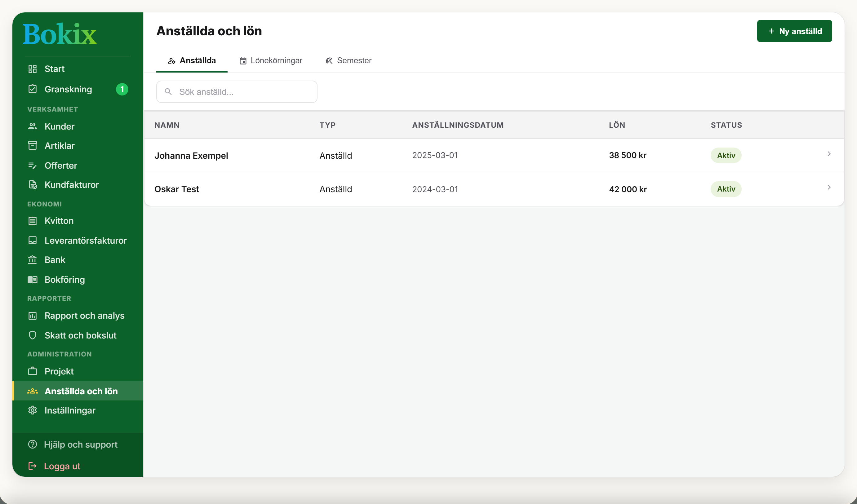Select the Bank building icon

click(32, 260)
